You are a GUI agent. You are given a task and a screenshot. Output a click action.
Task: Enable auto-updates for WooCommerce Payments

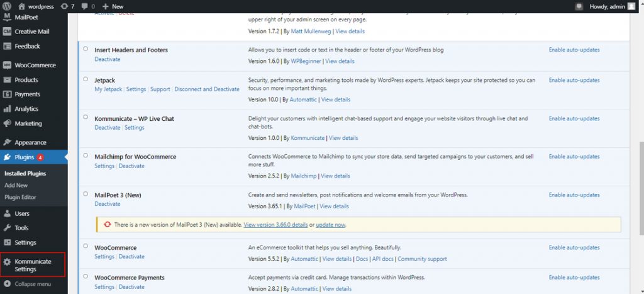(x=574, y=278)
